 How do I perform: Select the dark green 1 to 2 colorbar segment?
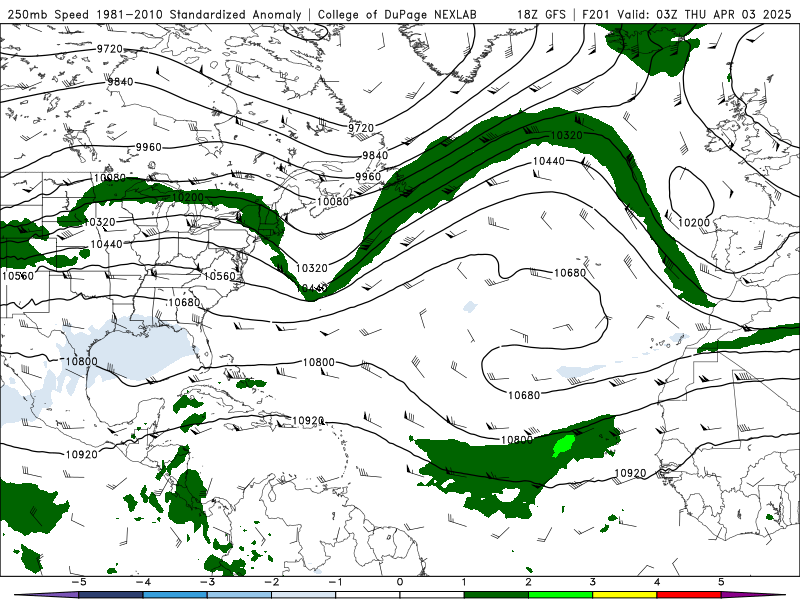[496, 595]
